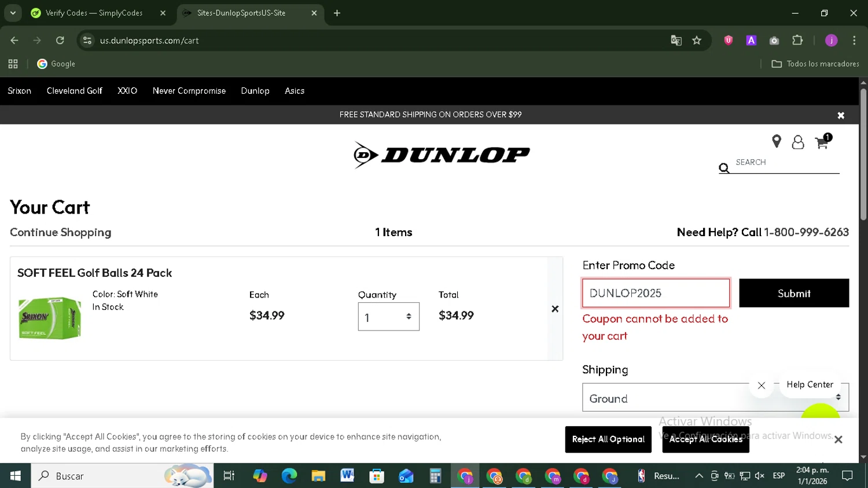
Task: Click the address bar URL
Action: pyautogui.click(x=149, y=41)
